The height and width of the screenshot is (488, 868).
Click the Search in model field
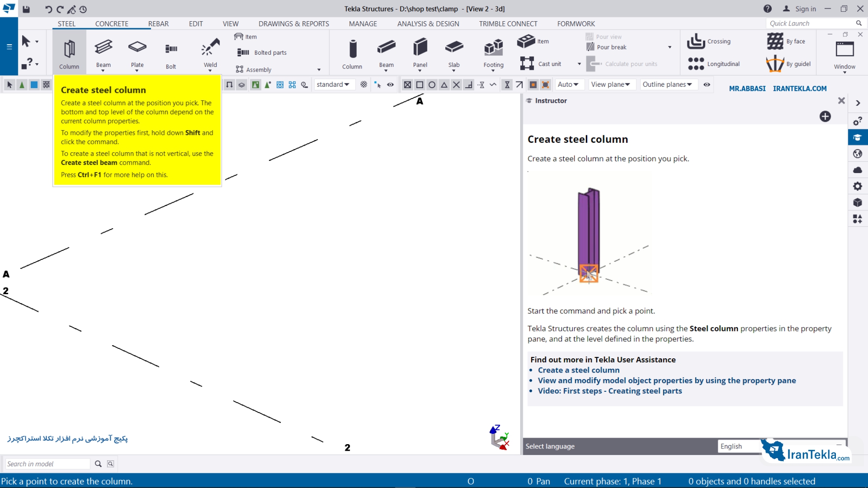47,464
